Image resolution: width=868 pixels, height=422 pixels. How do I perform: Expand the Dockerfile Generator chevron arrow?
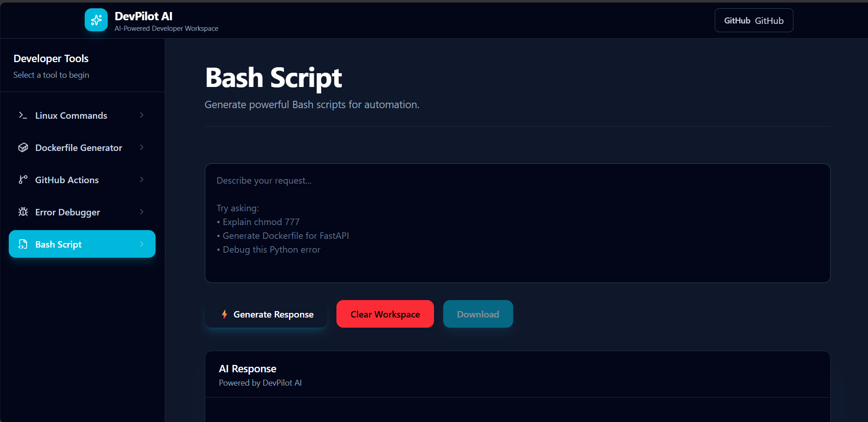[x=142, y=147]
